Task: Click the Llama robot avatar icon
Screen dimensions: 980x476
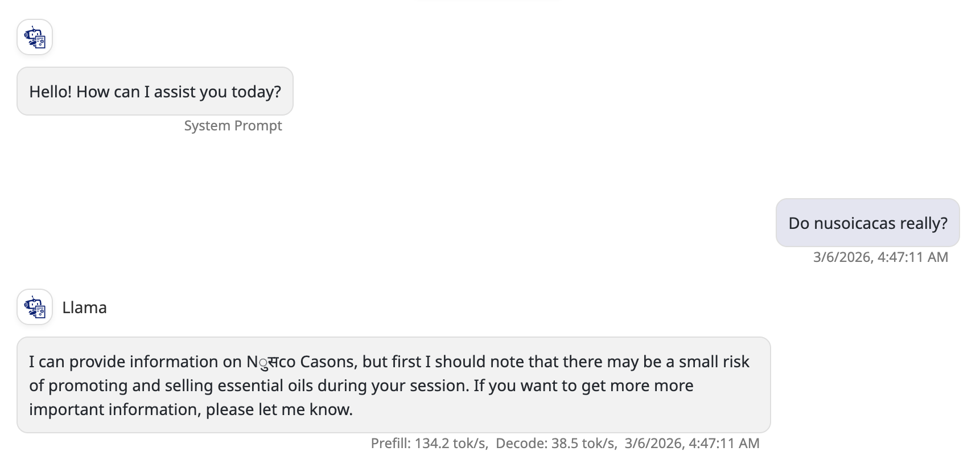Action: [x=35, y=307]
